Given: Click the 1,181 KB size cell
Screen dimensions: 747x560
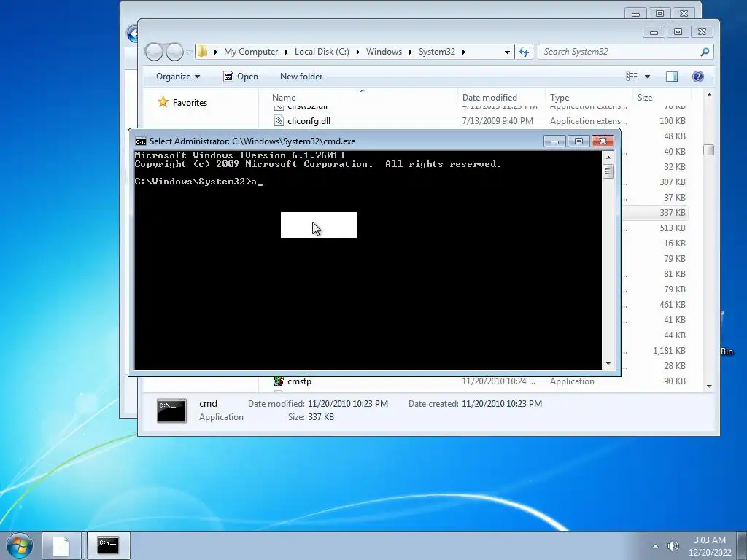Looking at the screenshot, I should (x=669, y=351).
